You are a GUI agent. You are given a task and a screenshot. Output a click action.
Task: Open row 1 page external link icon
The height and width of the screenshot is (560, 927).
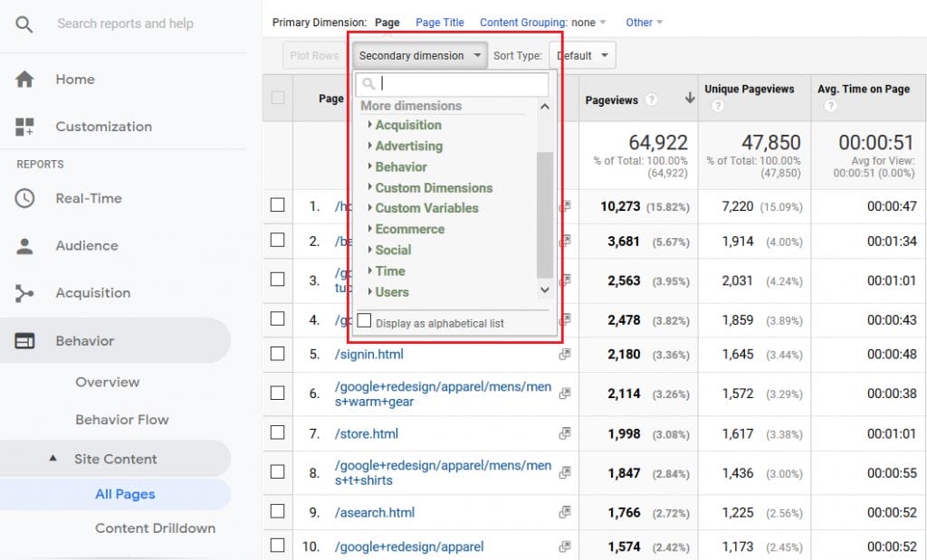click(566, 206)
